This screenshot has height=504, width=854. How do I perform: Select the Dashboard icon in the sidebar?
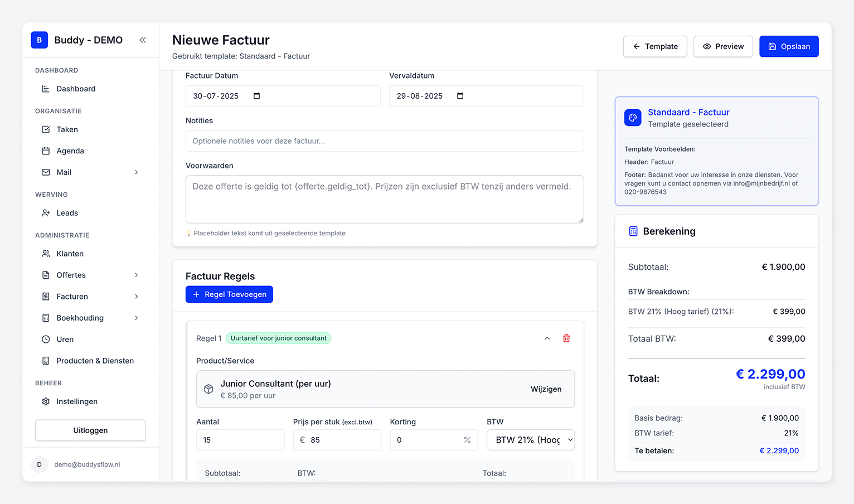45,88
